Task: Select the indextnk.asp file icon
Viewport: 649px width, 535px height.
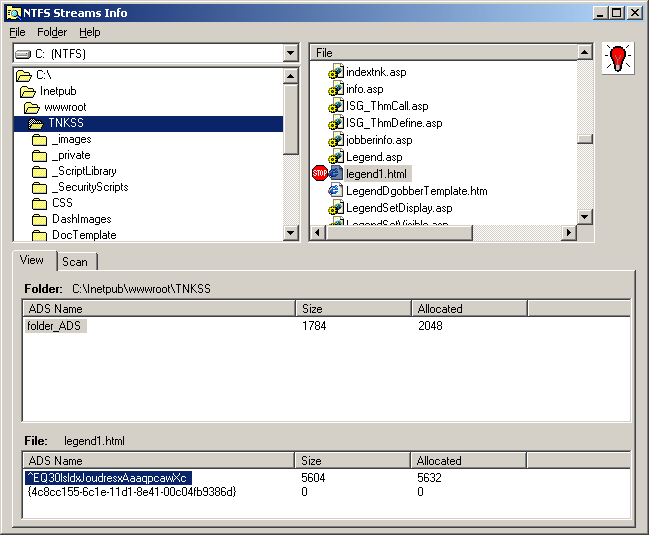Action: 336,72
